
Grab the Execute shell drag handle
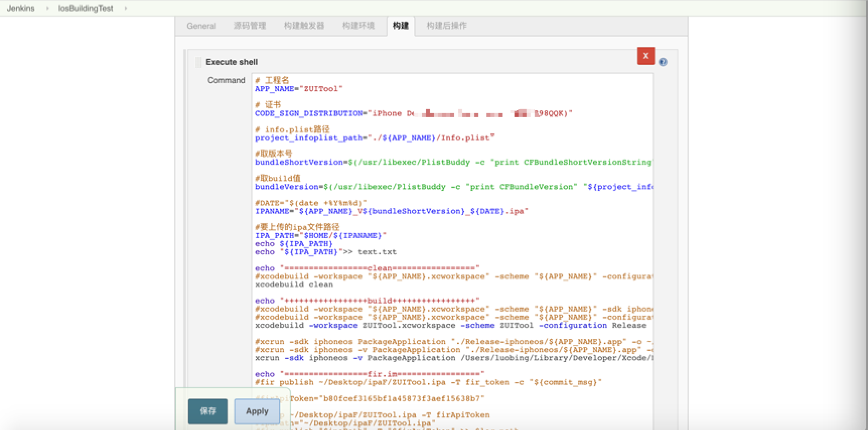(x=198, y=62)
